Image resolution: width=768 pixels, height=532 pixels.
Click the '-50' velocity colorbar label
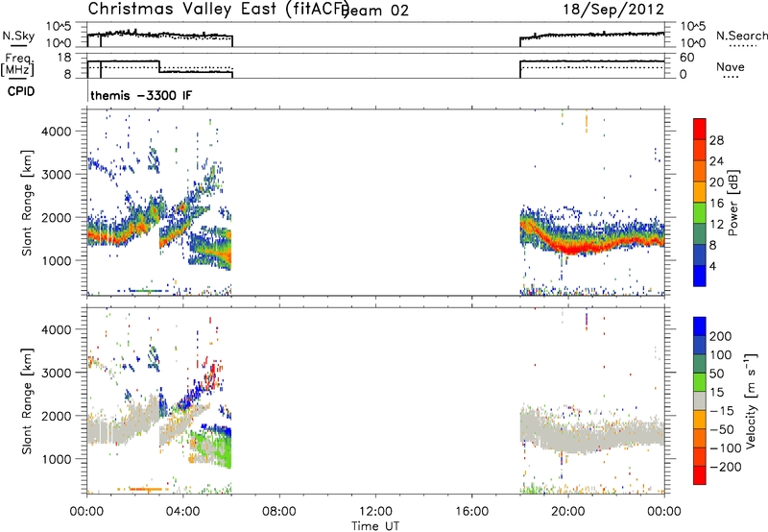coord(722,430)
